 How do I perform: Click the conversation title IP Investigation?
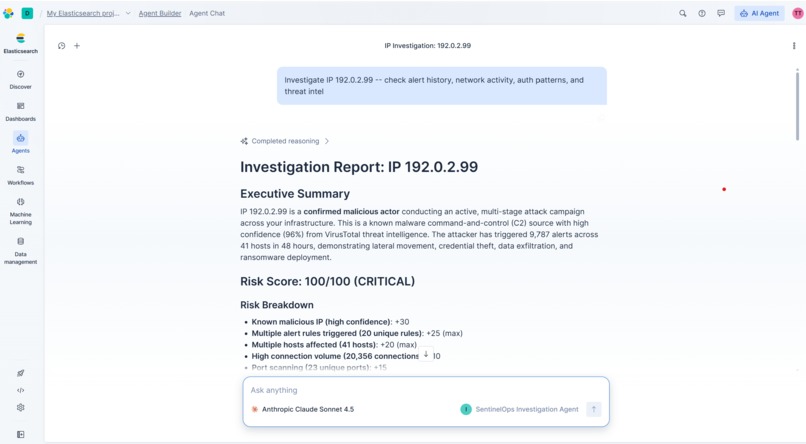(428, 46)
